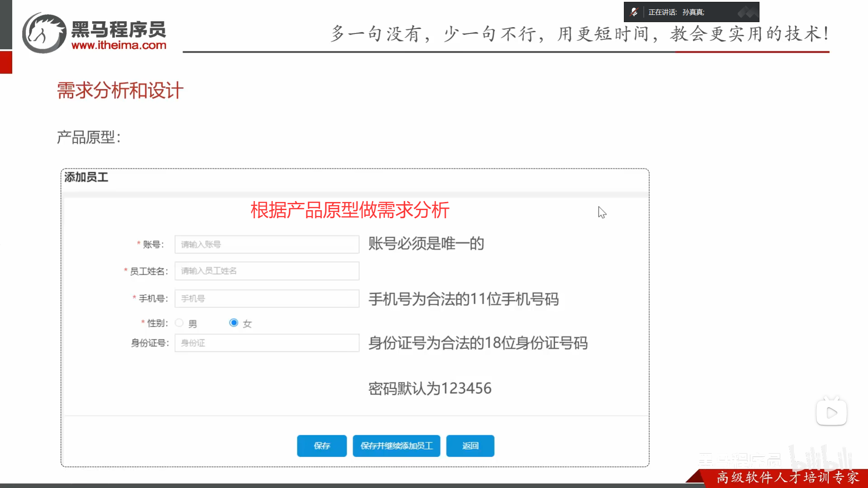Screen dimensions: 868x488
Task: Expand the 添加员工 panel header
Action: click(x=86, y=177)
